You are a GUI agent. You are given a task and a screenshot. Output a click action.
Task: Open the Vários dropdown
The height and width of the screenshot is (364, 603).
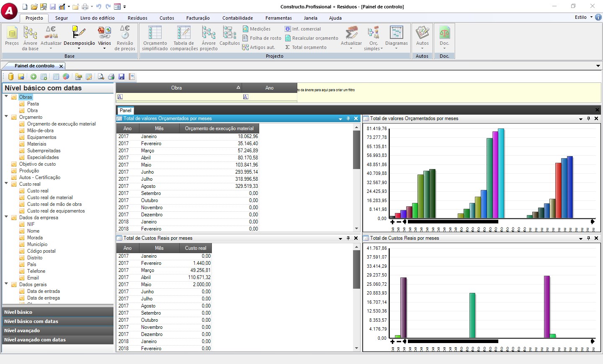(x=104, y=49)
